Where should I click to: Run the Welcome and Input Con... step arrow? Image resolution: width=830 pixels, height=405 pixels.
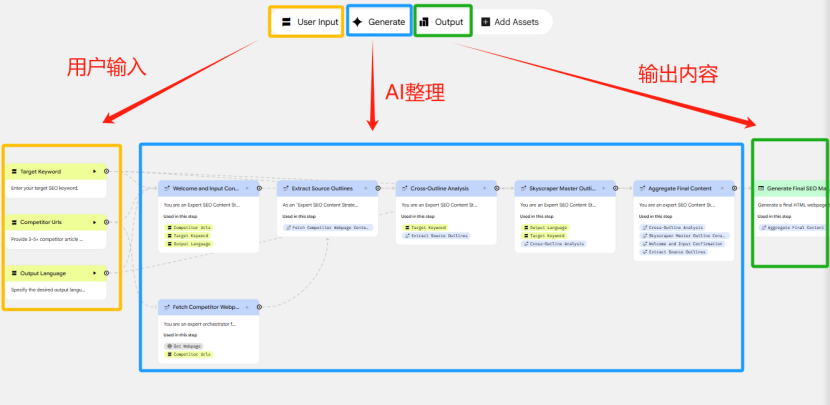pos(247,188)
